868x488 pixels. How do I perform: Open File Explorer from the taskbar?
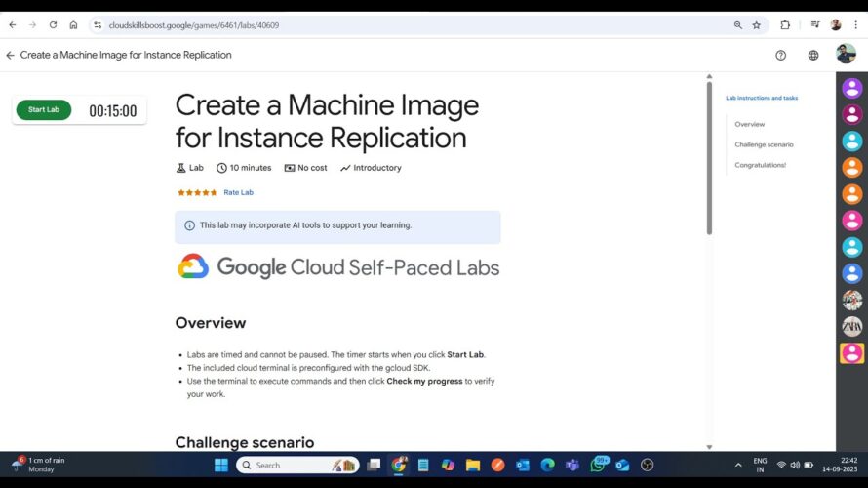473,466
